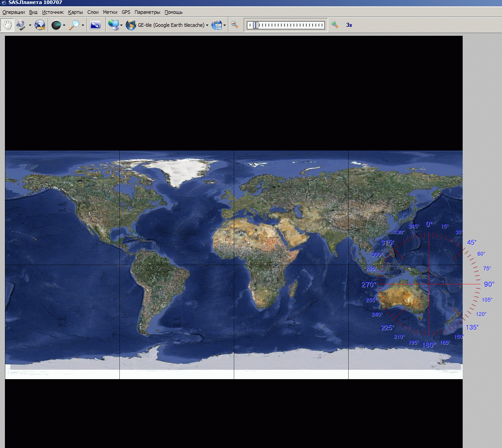Click the map source globe-and-monitor icon
The width and height of the screenshot is (502, 448).
click(113, 25)
